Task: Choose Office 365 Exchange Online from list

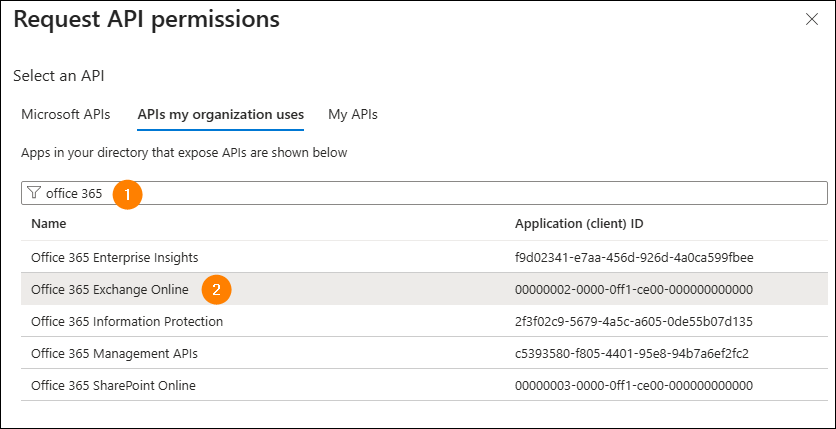Action: pos(110,290)
